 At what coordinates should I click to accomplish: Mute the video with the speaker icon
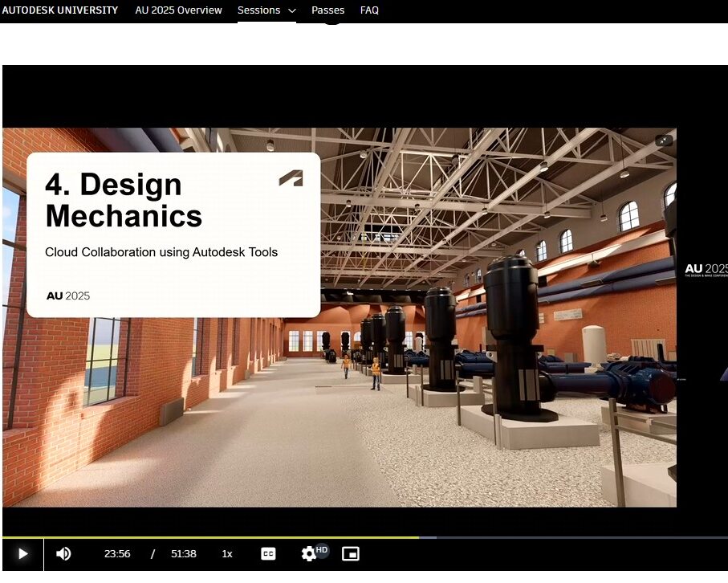(x=63, y=553)
